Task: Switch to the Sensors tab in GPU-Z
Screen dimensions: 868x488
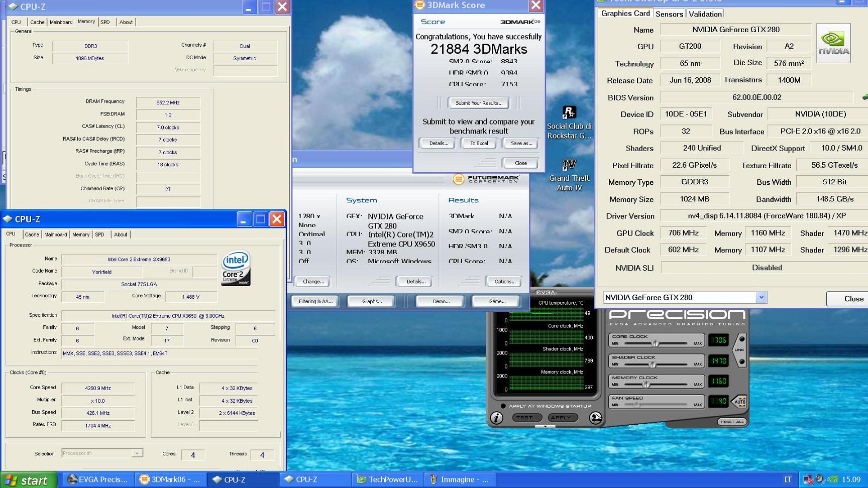Action: pos(669,14)
